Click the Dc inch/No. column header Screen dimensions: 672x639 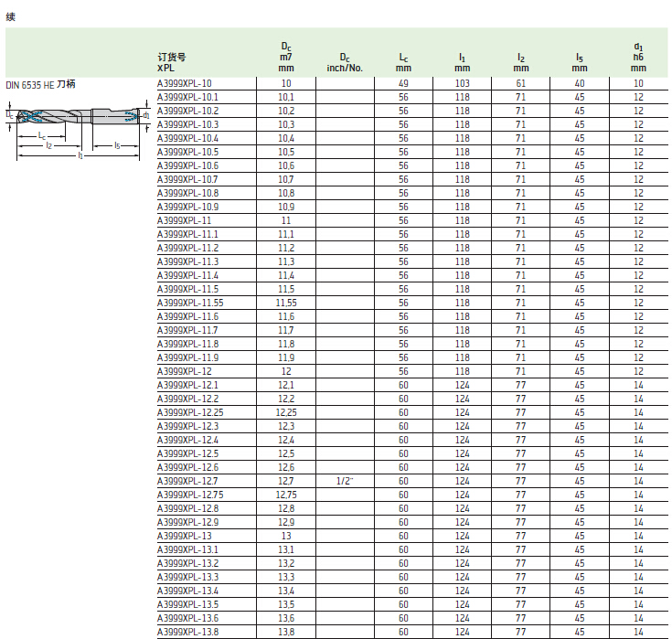coord(345,62)
